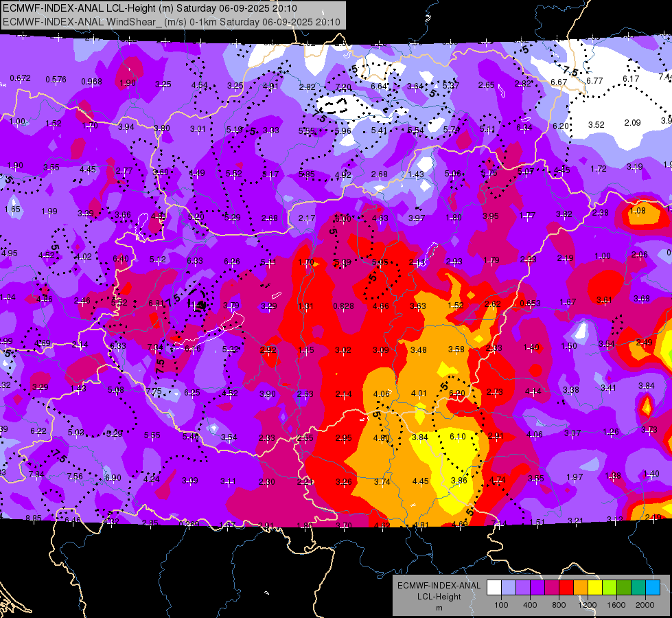Click the wind shear value 2.49

pos(644,342)
